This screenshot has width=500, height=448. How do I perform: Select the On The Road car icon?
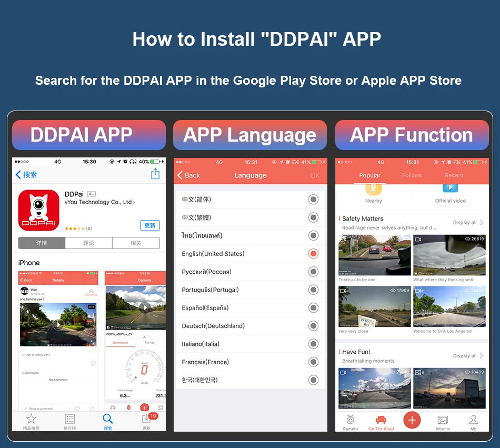[x=381, y=420]
